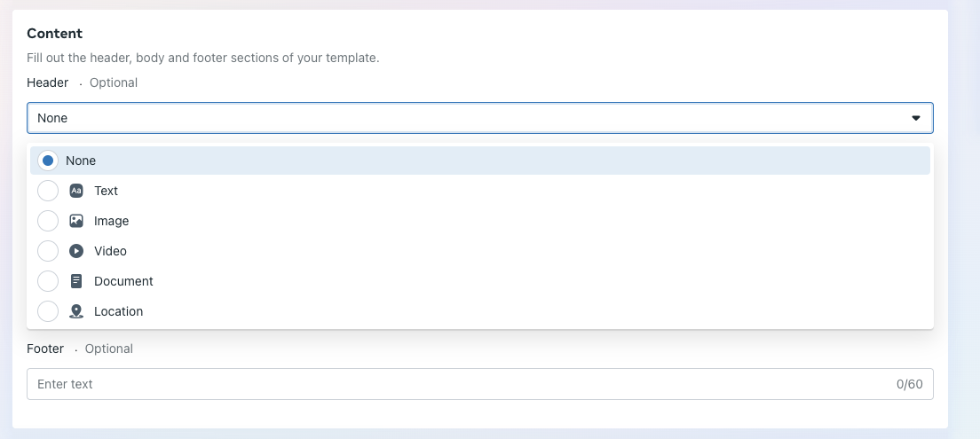Pick the Video option label

[x=110, y=251]
